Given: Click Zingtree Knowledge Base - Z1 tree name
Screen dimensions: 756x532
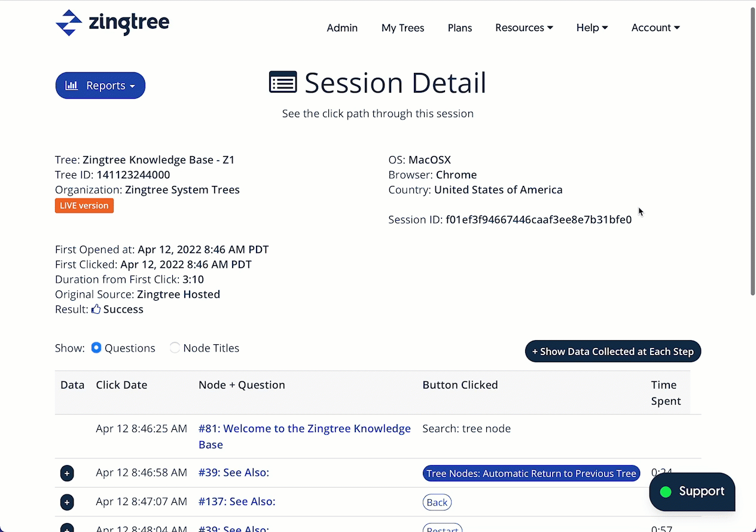Looking at the screenshot, I should [x=158, y=160].
